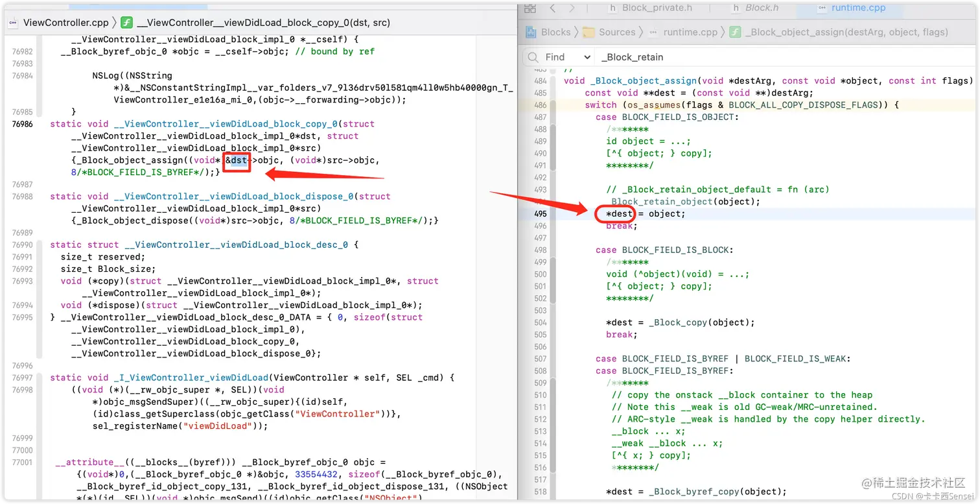Click the function icon beside _Block_object_assign
The width and height of the screenshot is (980, 504).
coord(735,32)
